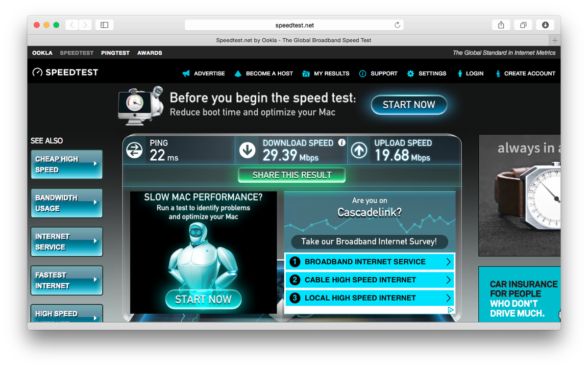Select Local High Speed Internet option
Viewport: 588px width, 369px height.
(369, 298)
